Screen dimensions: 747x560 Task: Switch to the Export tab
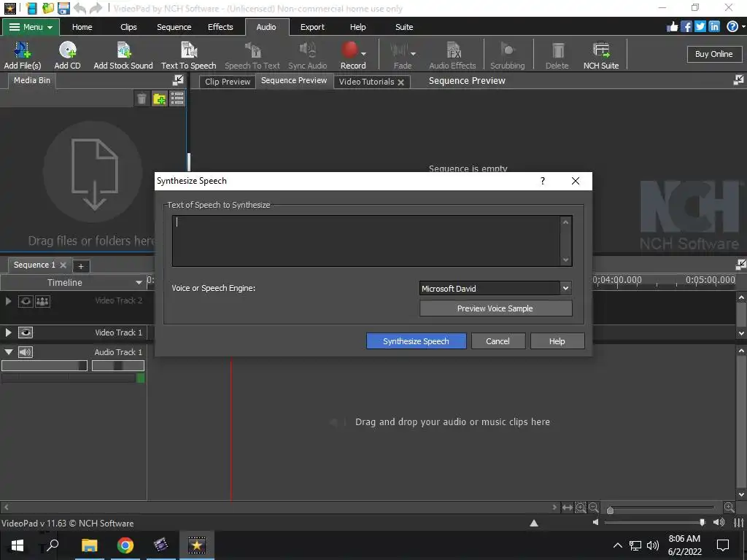[x=312, y=27]
